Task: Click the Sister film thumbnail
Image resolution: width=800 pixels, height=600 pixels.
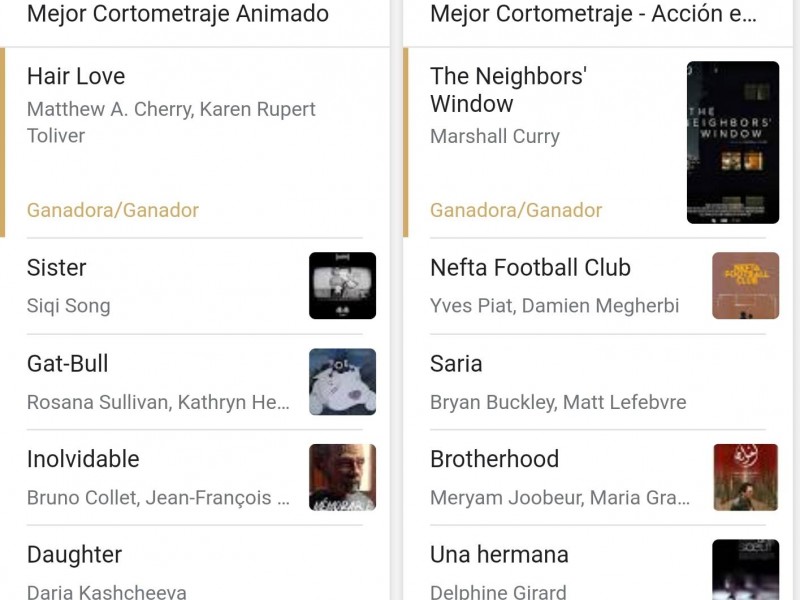Action: (342, 285)
